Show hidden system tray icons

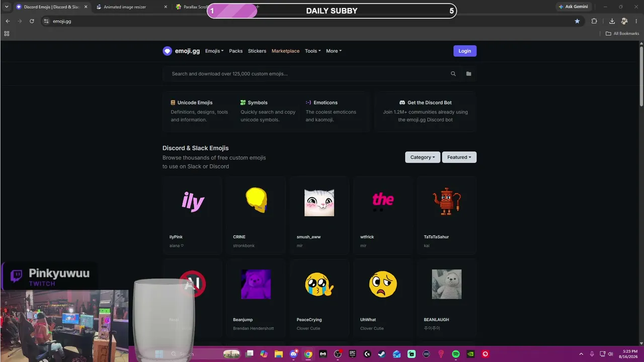[581, 354]
